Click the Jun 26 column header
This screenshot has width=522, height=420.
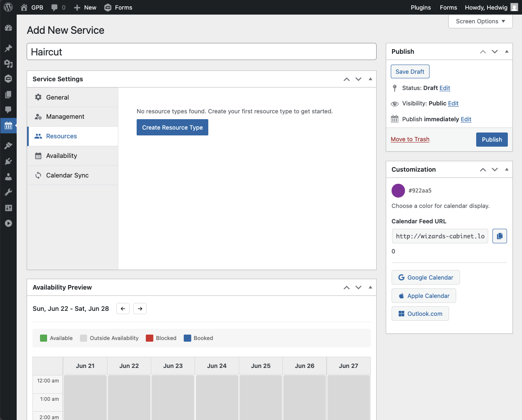point(305,366)
